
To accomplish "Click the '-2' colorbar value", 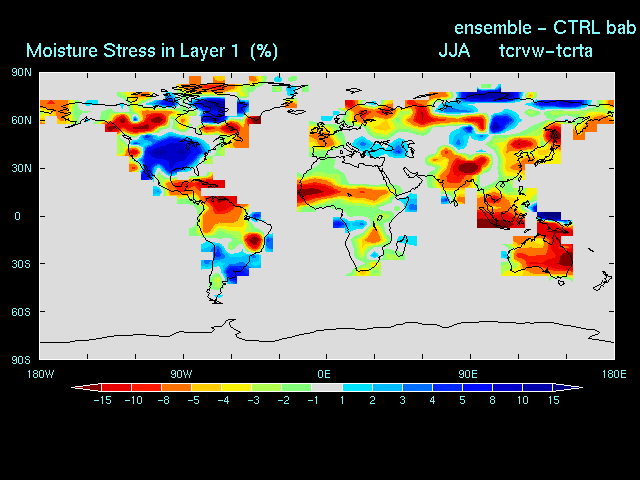I will [284, 400].
